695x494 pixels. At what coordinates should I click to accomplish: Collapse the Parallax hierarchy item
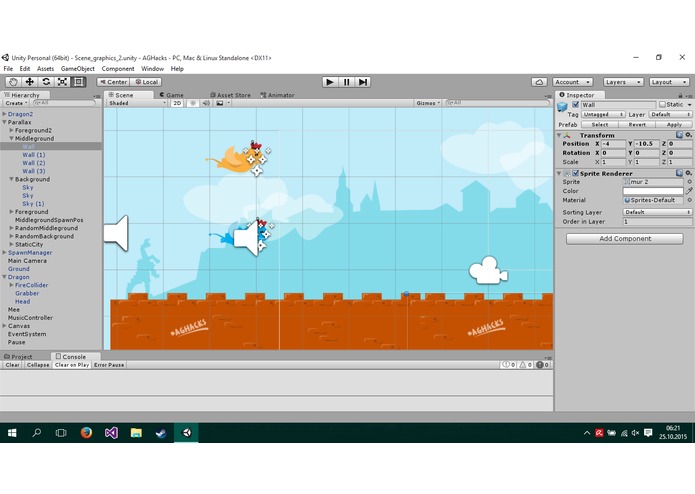pos(4,122)
